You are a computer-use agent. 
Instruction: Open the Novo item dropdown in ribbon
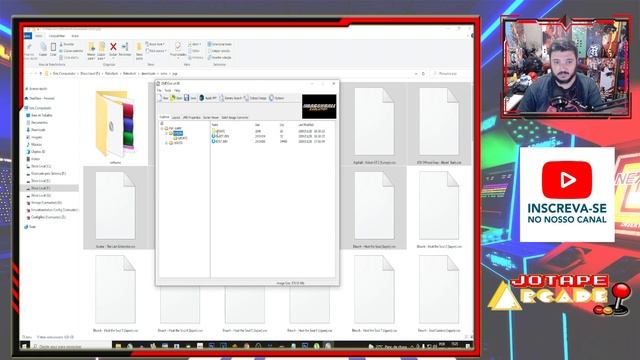coord(156,44)
